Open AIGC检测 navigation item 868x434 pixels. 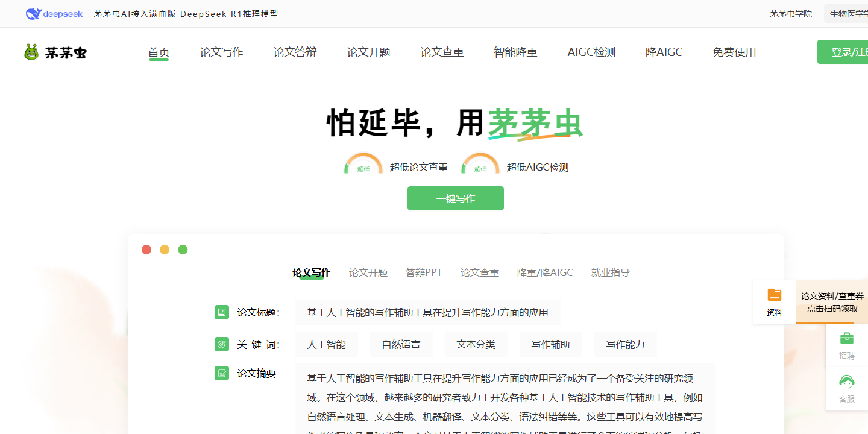592,52
